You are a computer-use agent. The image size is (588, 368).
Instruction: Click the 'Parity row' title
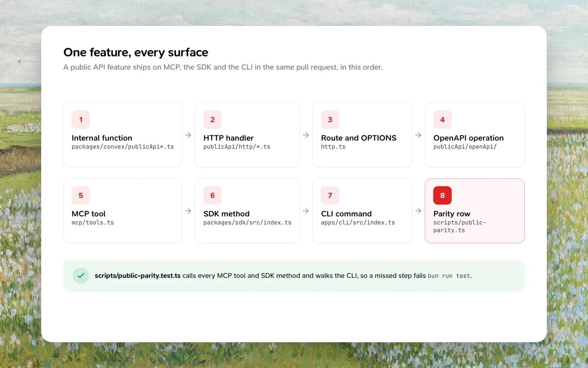[452, 214]
